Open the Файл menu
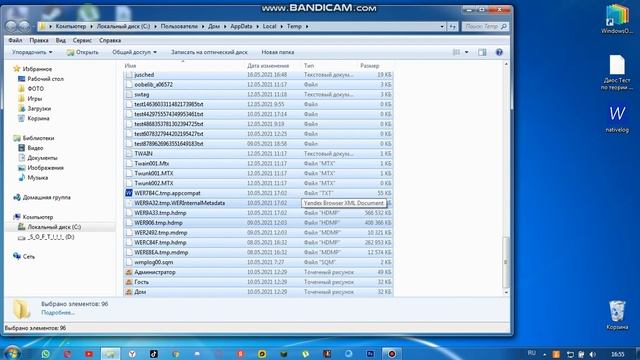This screenshot has width=640, height=360. click(15, 40)
